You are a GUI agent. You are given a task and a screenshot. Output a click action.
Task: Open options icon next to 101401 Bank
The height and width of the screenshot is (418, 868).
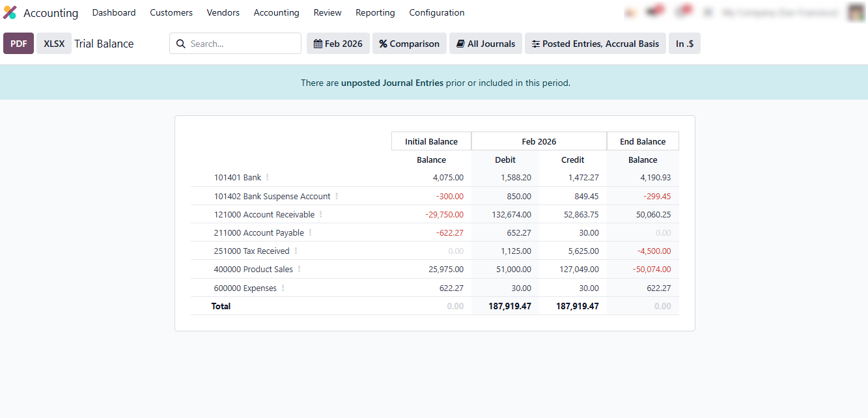point(268,178)
